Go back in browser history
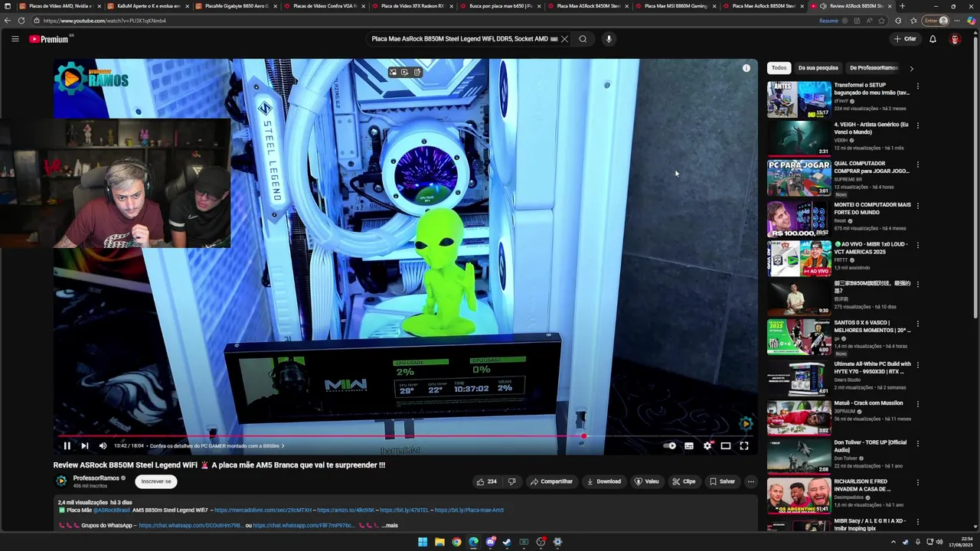This screenshot has width=980, height=551. pyautogui.click(x=8, y=21)
